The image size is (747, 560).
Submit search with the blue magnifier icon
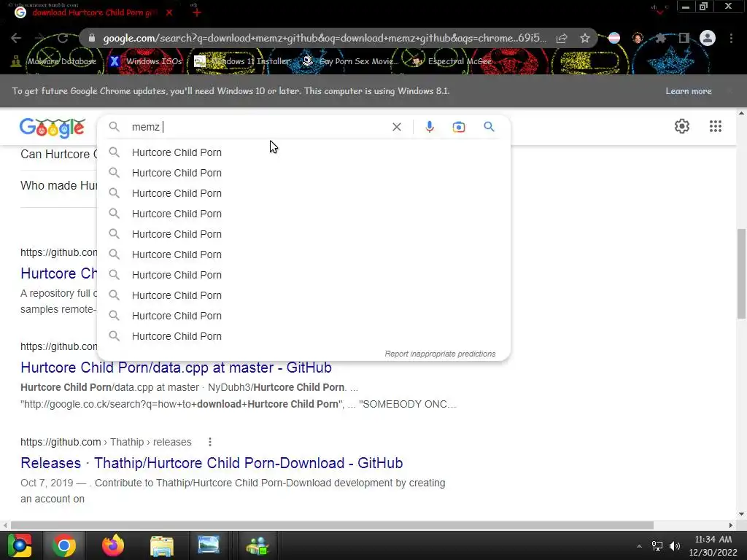point(489,127)
